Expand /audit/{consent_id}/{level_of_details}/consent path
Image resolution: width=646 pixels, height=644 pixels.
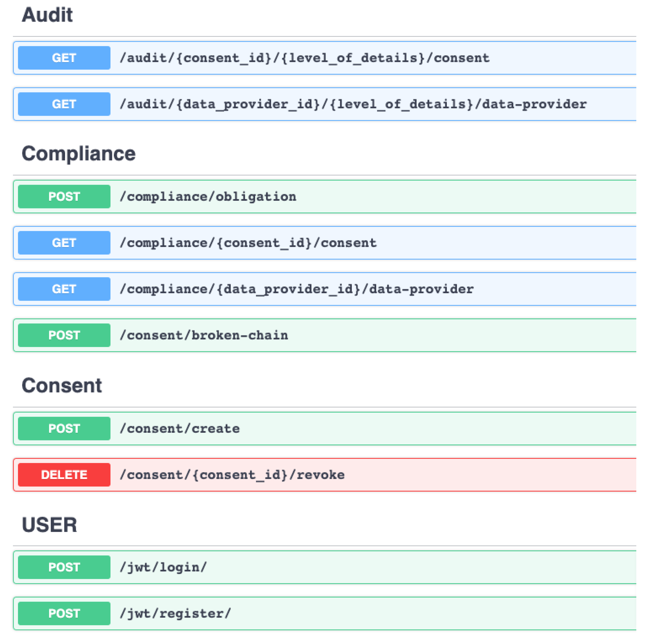[x=305, y=58]
